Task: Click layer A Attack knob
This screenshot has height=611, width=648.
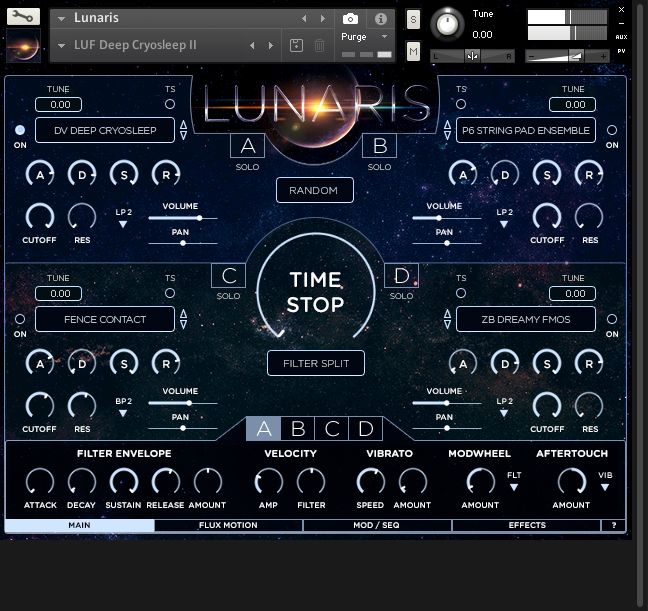Action: tap(40, 174)
